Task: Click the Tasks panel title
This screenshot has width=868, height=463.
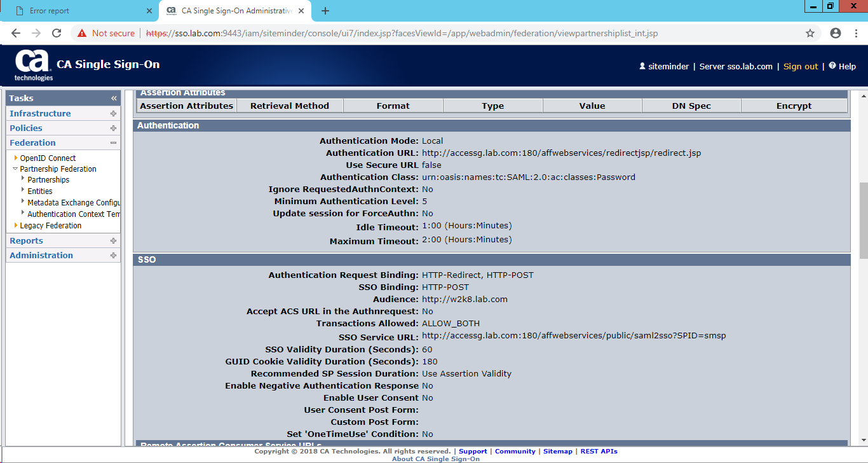Action: tap(21, 98)
